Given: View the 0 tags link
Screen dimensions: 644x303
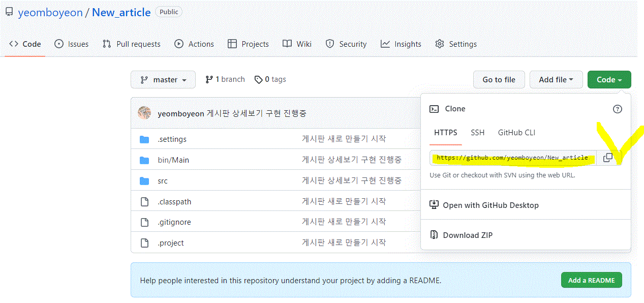Looking at the screenshot, I should click(270, 79).
